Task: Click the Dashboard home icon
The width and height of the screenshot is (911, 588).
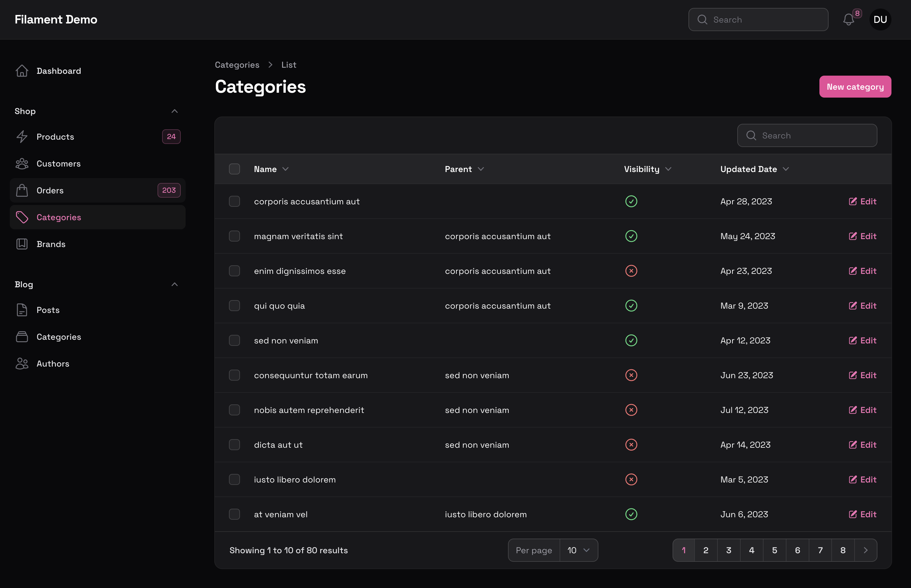Action: (x=22, y=71)
